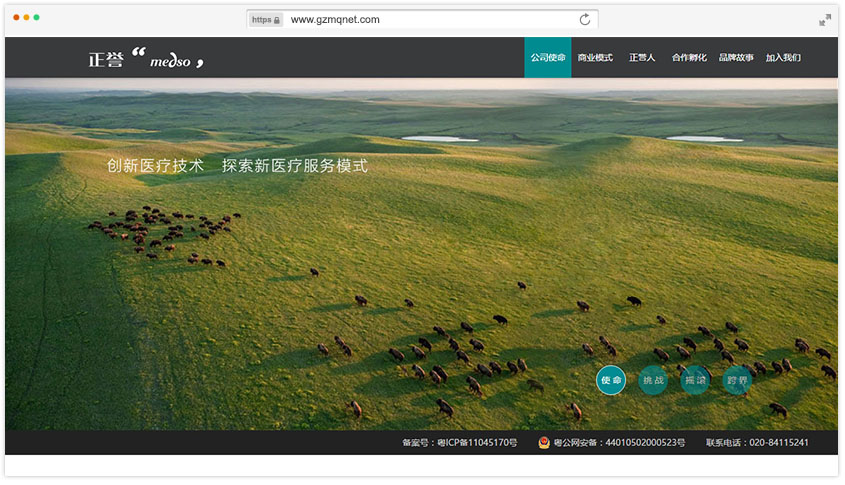Click the 正誉 medso logo
Viewport: 845px width, 485px height.
[146, 58]
